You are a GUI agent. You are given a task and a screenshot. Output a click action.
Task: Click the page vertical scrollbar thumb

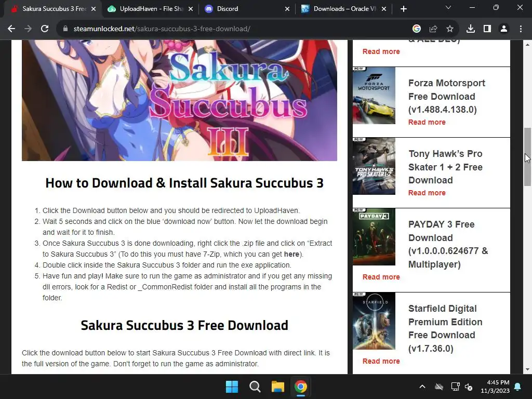click(527, 157)
